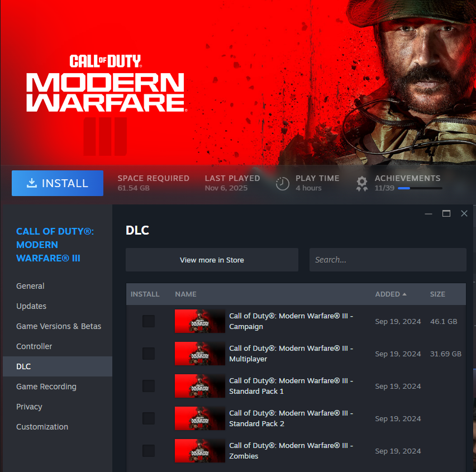476x472 pixels.
Task: Open the Controller settings tab
Action: (34, 346)
